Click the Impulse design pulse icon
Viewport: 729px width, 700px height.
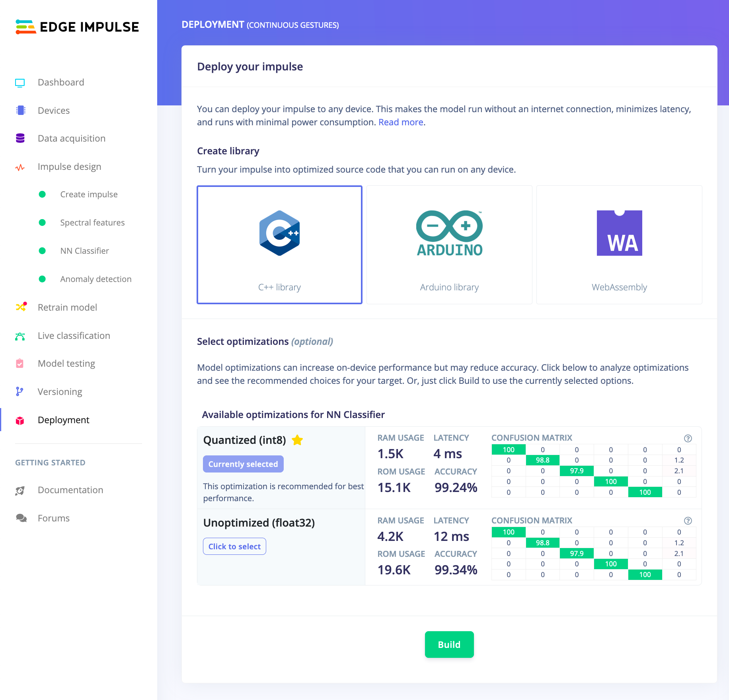click(20, 167)
